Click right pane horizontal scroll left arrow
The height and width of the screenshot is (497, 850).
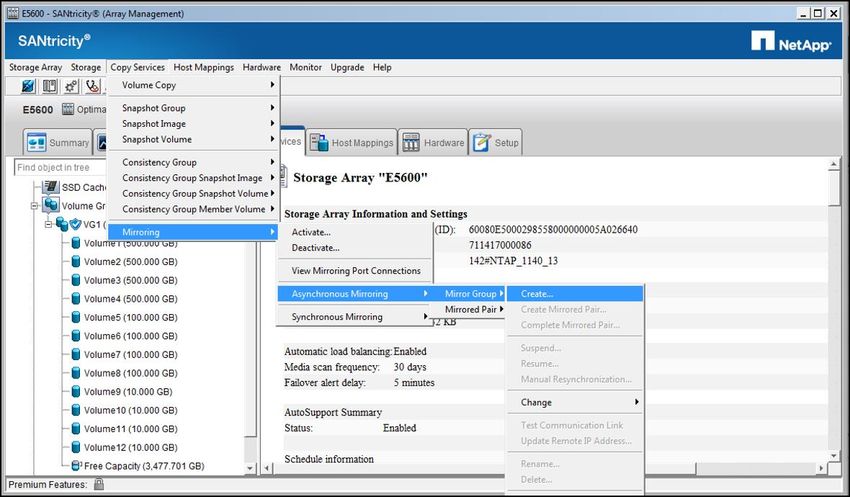click(x=267, y=467)
